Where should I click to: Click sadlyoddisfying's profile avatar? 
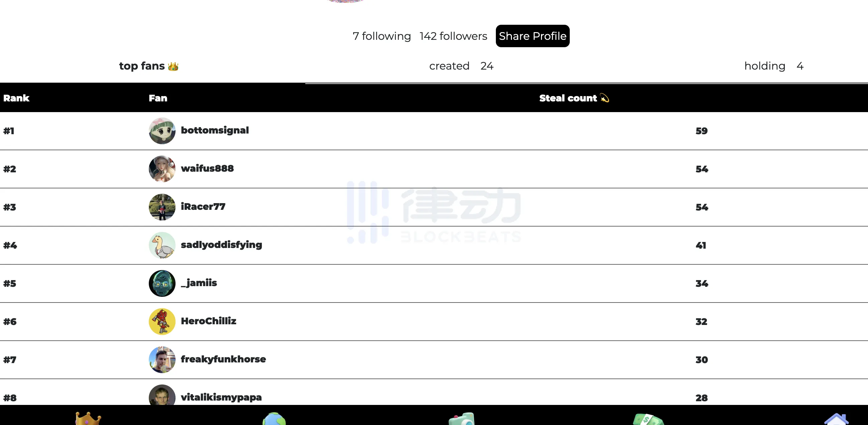click(162, 245)
